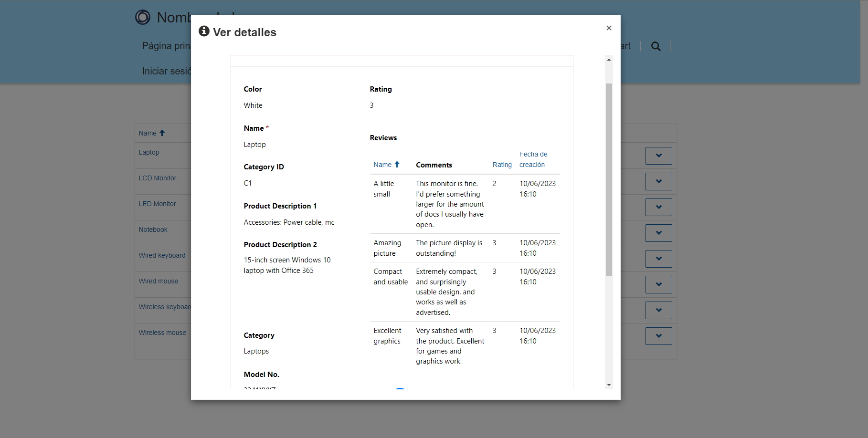
Task: Expand the Wired mouse row dropdown
Action: click(658, 284)
